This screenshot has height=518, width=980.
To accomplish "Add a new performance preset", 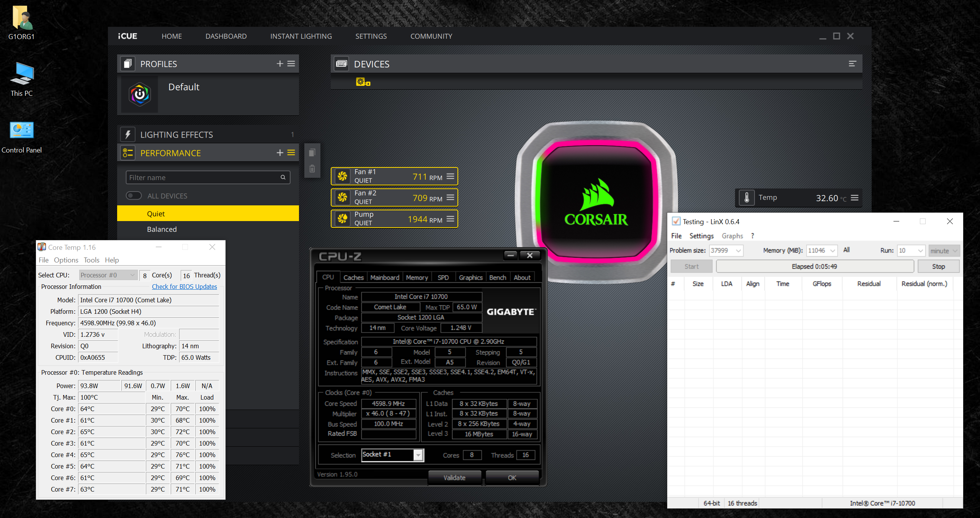I will tap(280, 153).
